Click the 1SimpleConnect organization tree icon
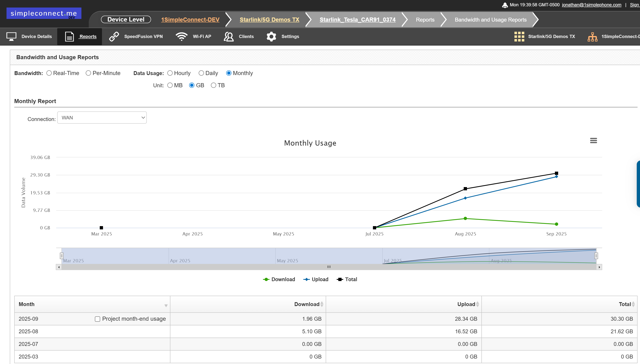Screen dimensions: 640x364 click(x=592, y=37)
